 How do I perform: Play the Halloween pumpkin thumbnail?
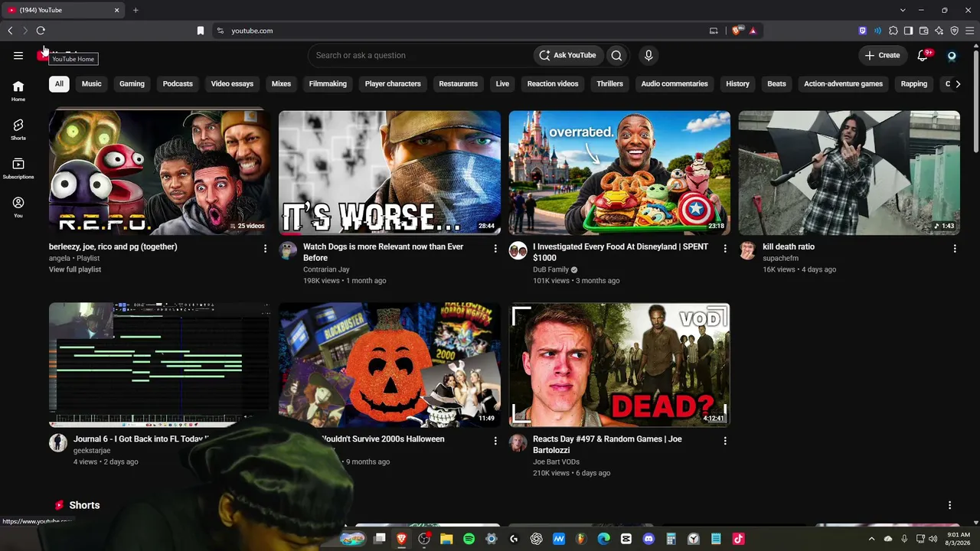coord(390,365)
